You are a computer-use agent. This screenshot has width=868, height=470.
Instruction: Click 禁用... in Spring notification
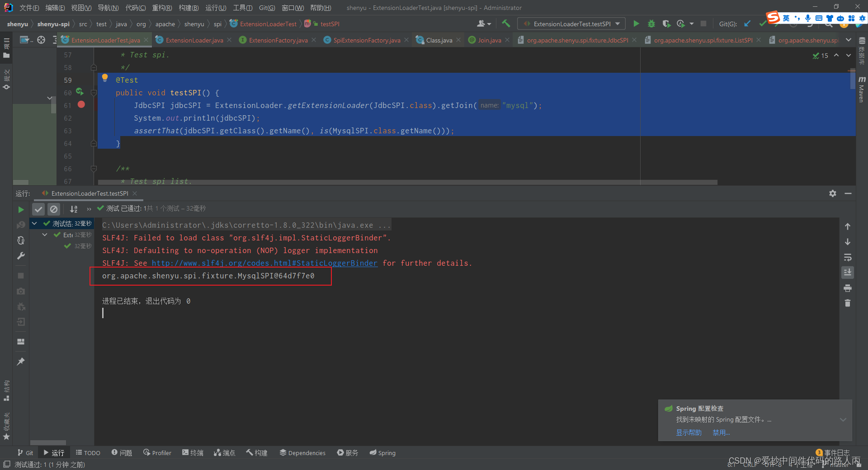tap(721, 432)
